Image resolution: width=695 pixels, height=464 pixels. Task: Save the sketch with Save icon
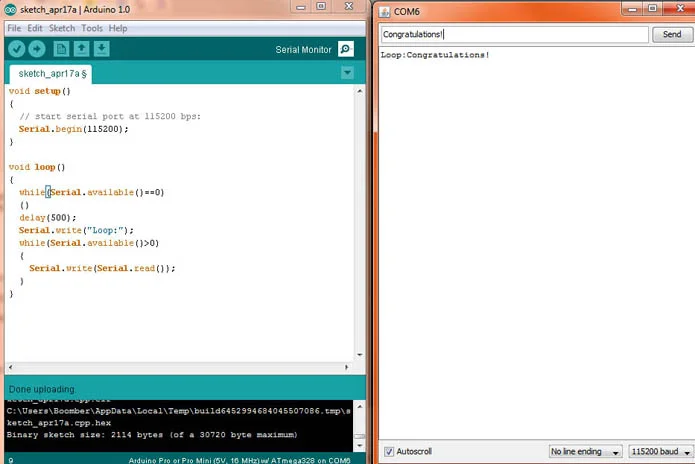point(102,49)
